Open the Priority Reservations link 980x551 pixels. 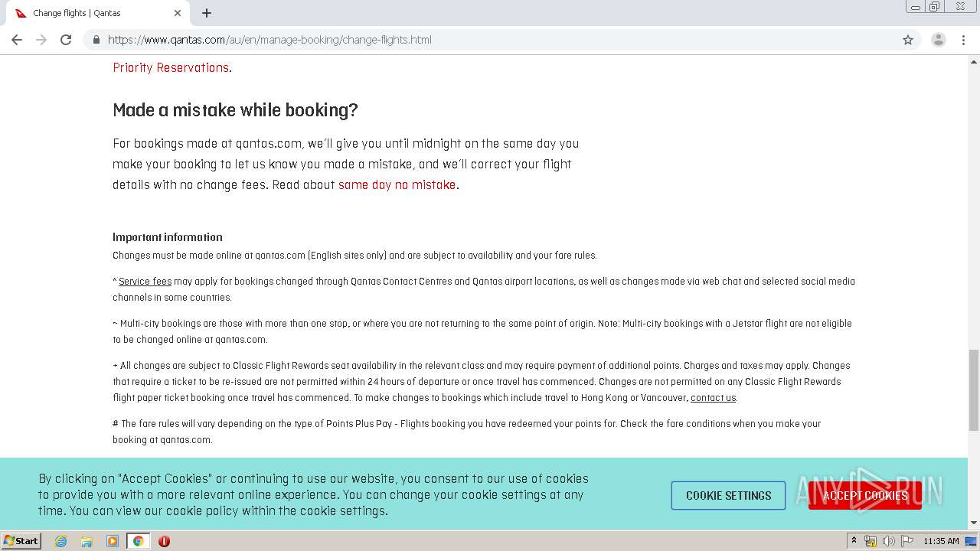click(x=171, y=67)
